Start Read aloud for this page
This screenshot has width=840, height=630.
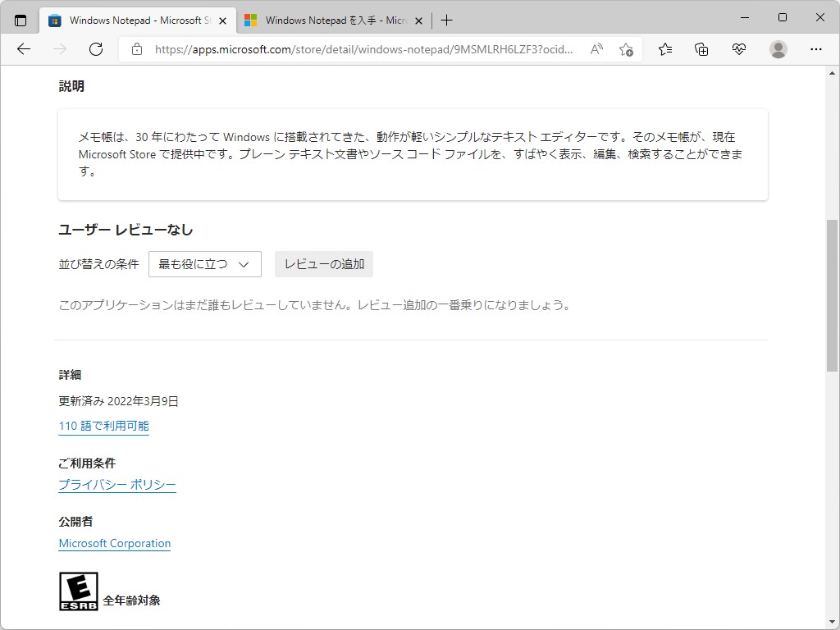coord(596,49)
